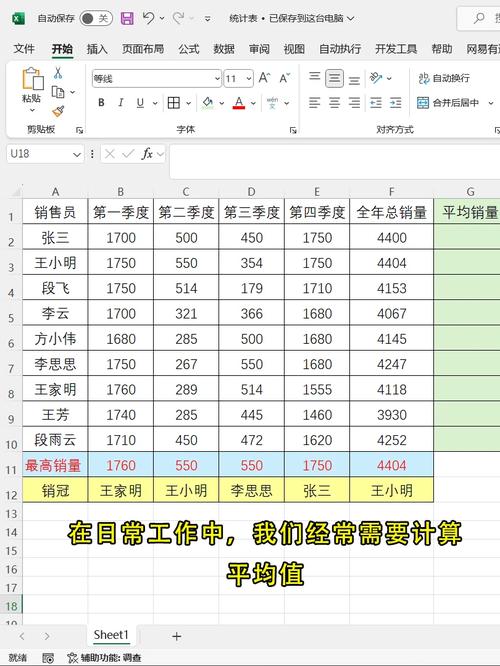The height and width of the screenshot is (666, 500).
Task: Expand the 字体 (Font) dialog launcher
Action: [x=293, y=130]
